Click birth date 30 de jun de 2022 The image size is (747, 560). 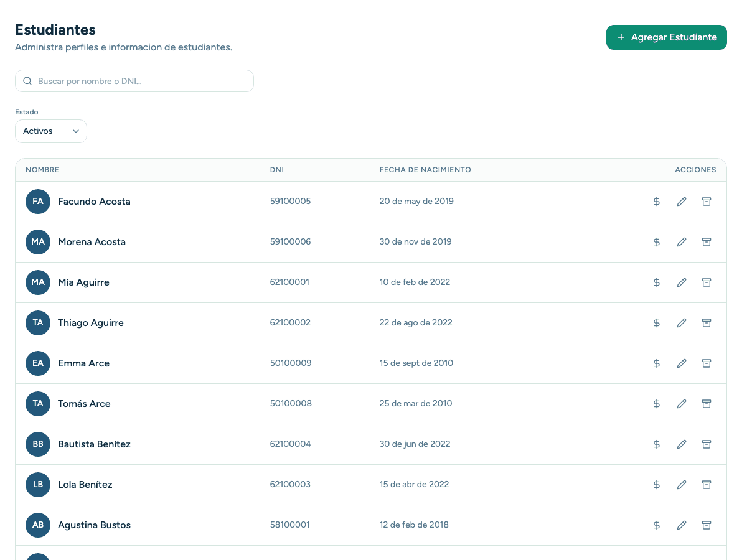(x=415, y=444)
